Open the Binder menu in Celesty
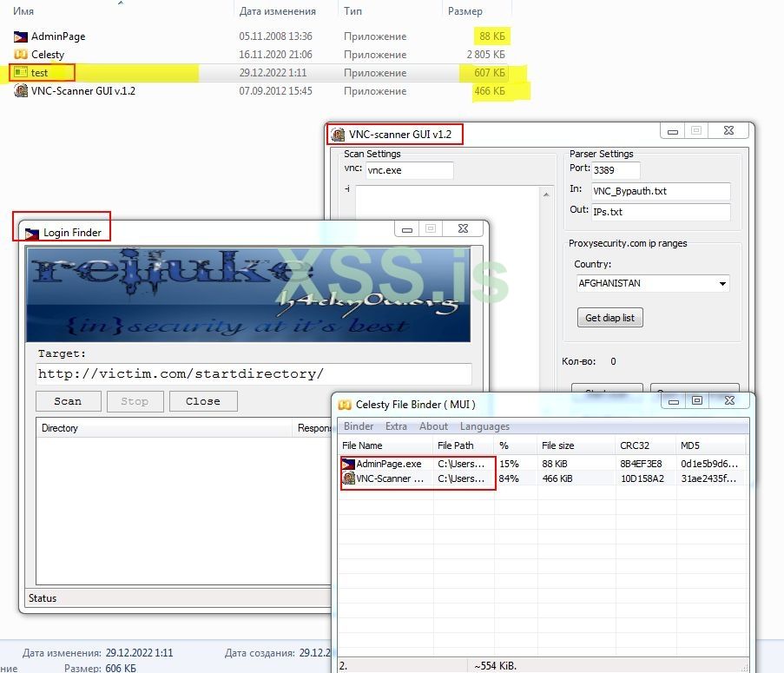784x673 pixels. 359,426
